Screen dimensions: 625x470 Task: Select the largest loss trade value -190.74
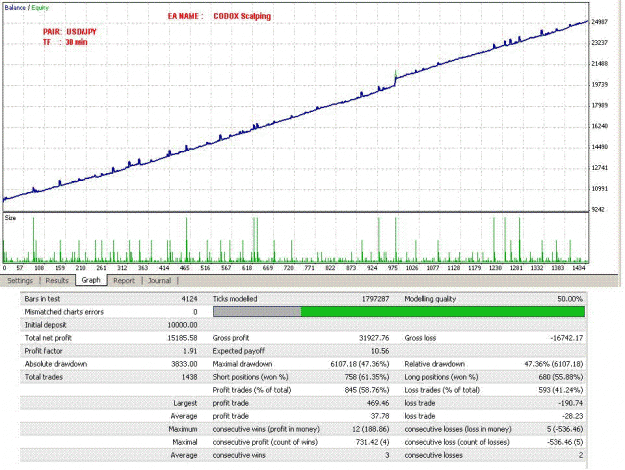pyautogui.click(x=570, y=403)
